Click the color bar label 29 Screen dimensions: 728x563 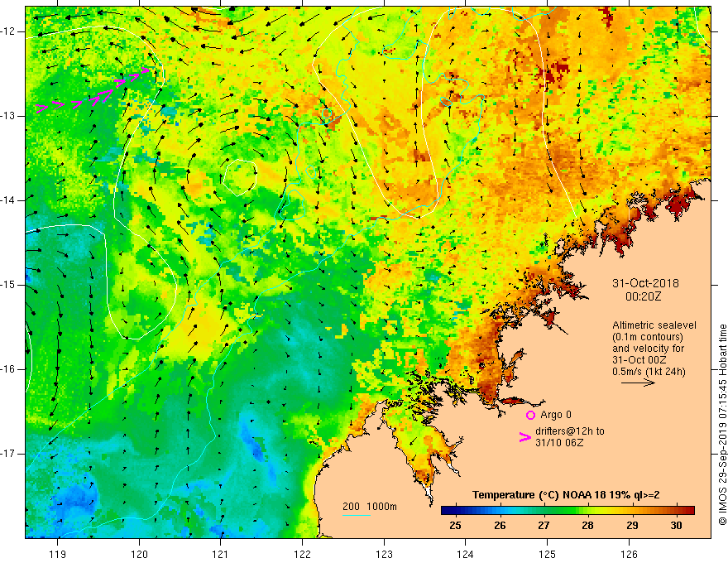coord(632,526)
